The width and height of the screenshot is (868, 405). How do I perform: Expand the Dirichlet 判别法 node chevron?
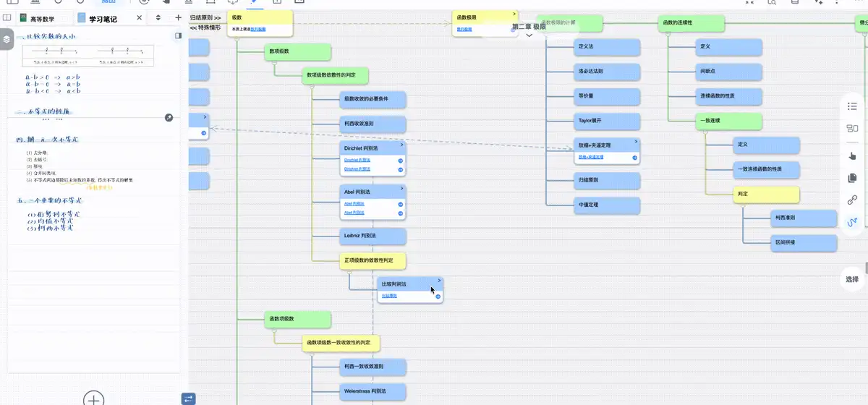(401, 144)
